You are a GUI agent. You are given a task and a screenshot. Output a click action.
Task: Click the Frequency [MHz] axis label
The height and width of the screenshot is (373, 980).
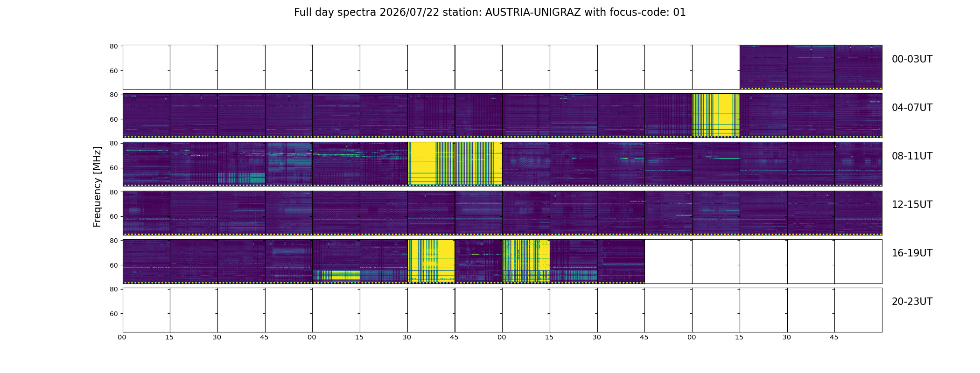point(97,186)
